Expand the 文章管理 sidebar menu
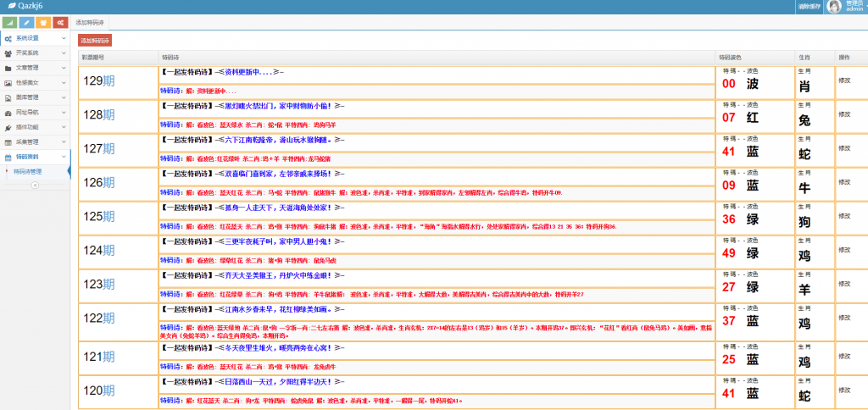The image size is (868, 410). pos(34,68)
